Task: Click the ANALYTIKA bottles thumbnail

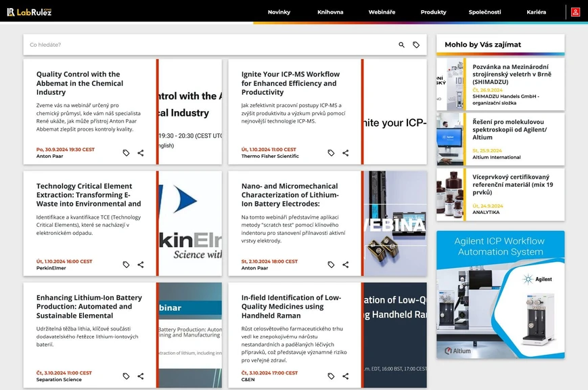Action: pos(450,194)
